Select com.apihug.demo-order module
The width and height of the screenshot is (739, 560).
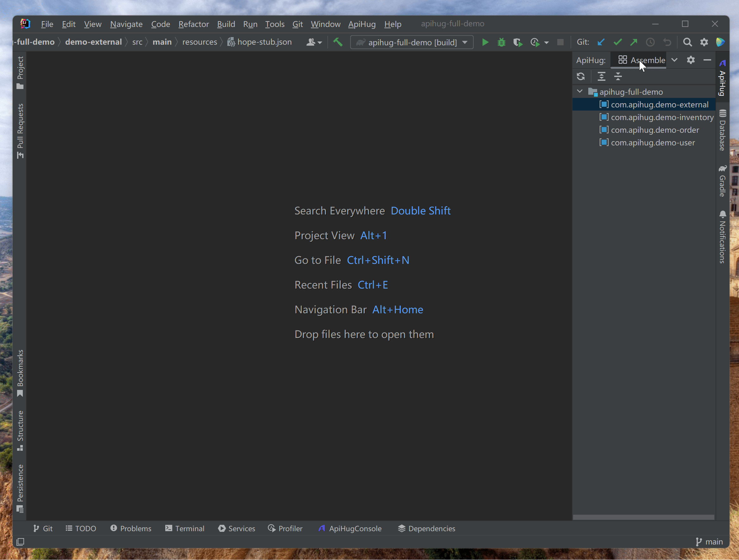[654, 130]
